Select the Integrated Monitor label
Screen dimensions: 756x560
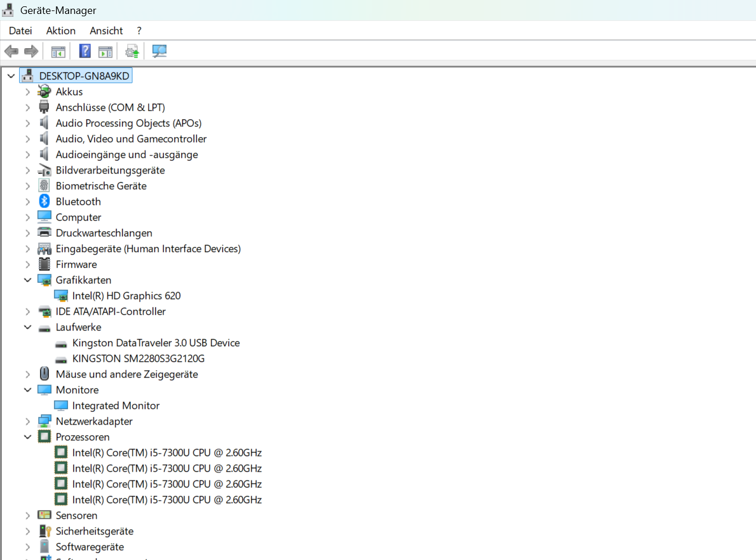pos(116,405)
